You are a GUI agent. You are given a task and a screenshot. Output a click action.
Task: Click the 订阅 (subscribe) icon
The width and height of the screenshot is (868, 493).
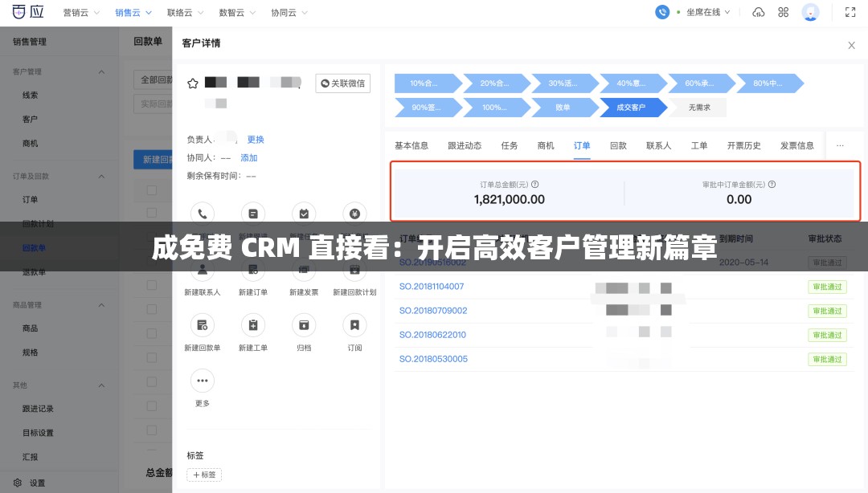[x=354, y=324]
